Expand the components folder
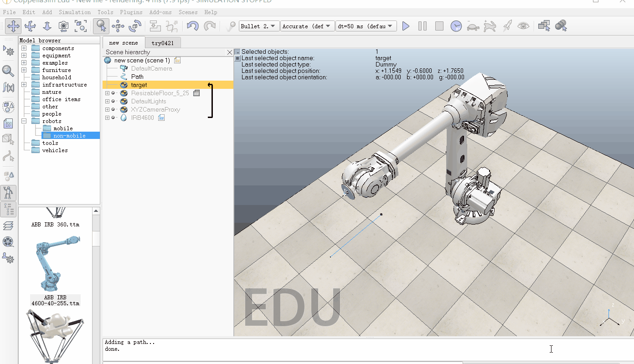 (x=24, y=48)
